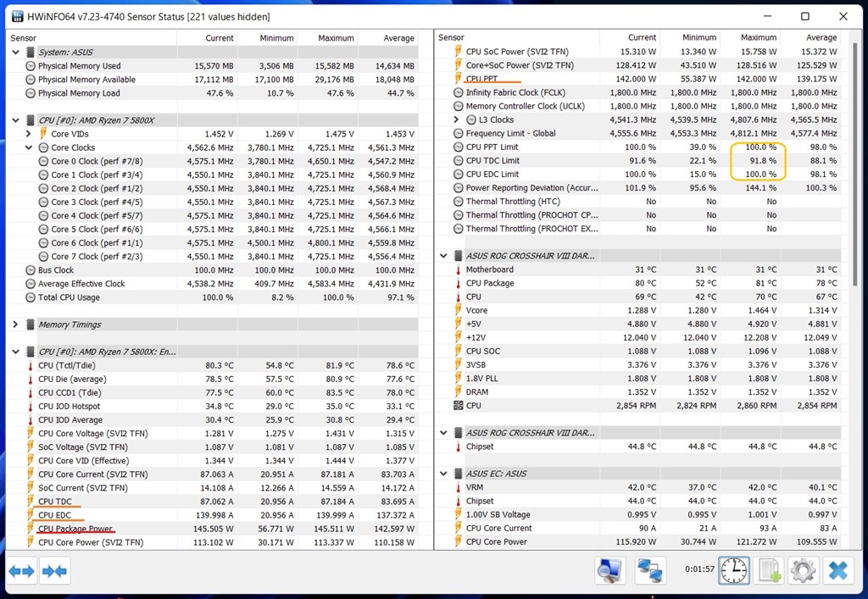Select the CPU EDC Limit row
Viewport: 868px width, 599px height.
tap(638, 175)
